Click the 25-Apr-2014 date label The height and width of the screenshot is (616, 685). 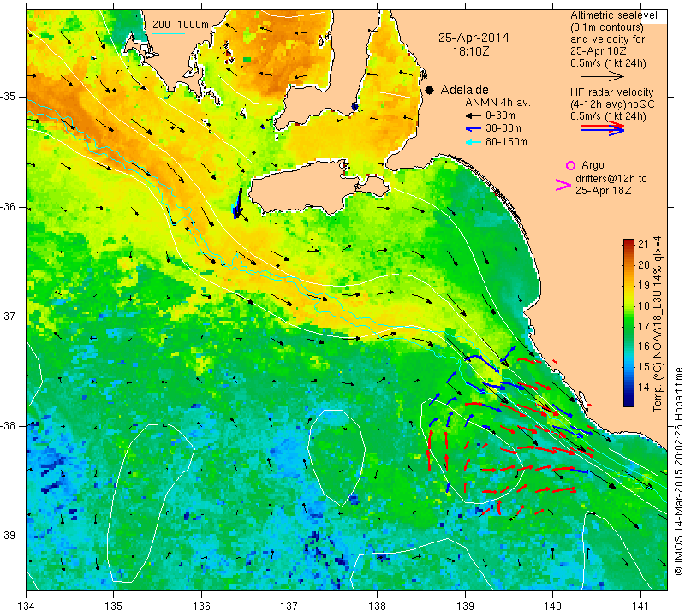474,38
